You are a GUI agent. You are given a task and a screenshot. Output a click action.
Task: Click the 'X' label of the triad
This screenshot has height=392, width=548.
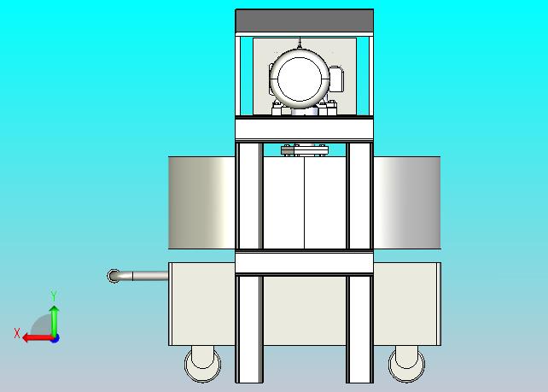coord(17,333)
